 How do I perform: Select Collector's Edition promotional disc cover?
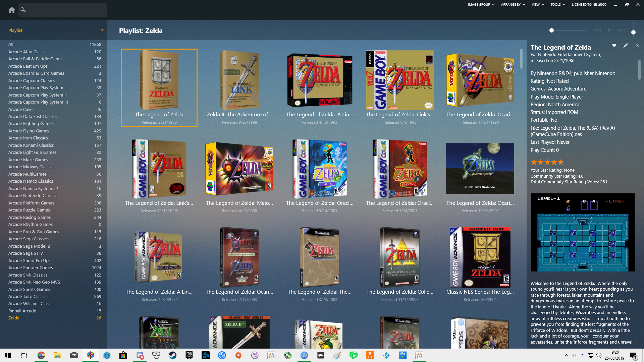point(400,257)
